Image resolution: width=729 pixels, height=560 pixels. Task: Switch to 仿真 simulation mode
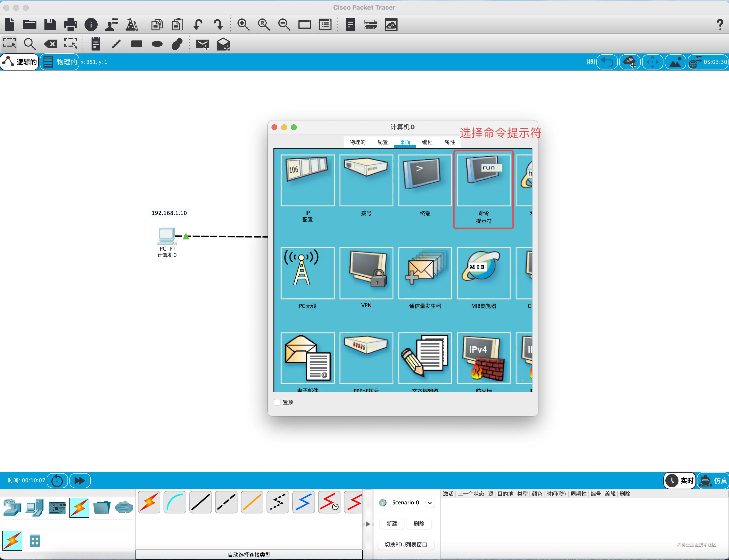(x=713, y=480)
